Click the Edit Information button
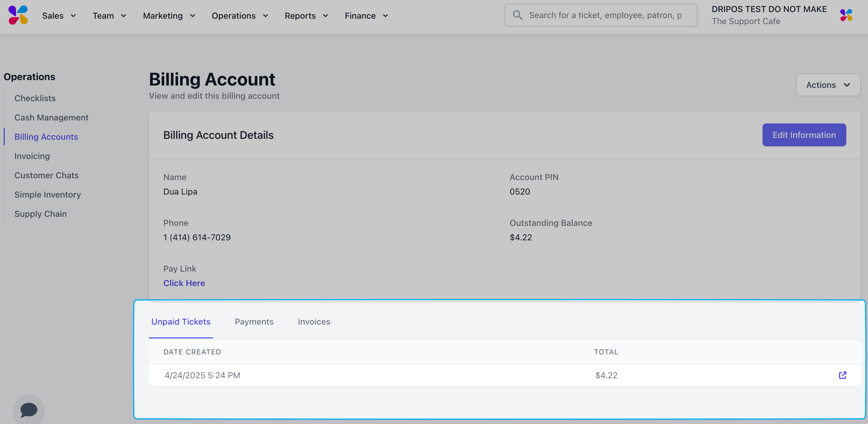868x424 pixels. [x=804, y=135]
